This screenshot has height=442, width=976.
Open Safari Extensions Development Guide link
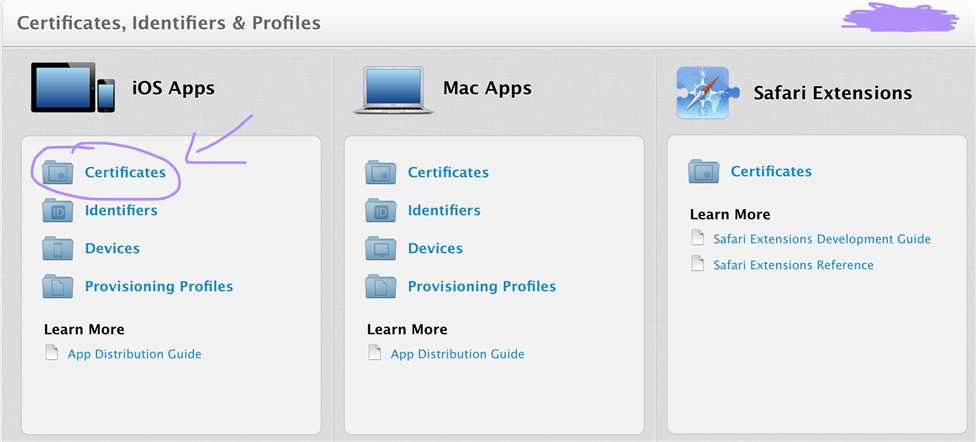click(822, 238)
